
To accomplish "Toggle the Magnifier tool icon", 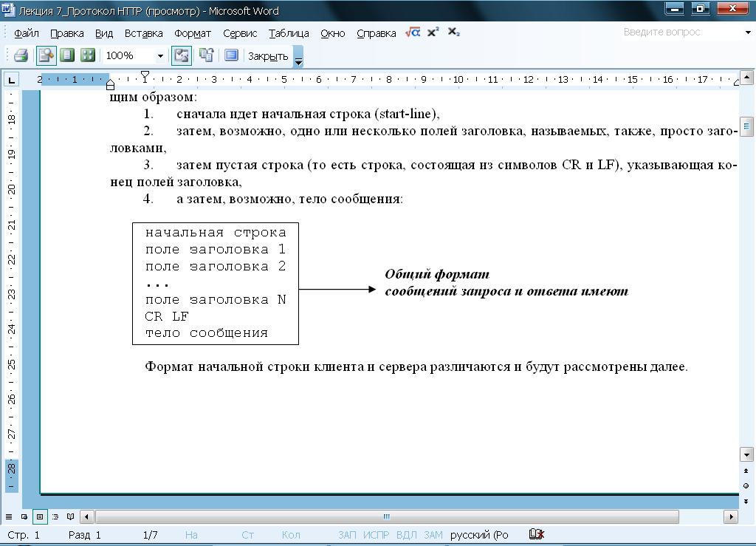I will (x=47, y=55).
